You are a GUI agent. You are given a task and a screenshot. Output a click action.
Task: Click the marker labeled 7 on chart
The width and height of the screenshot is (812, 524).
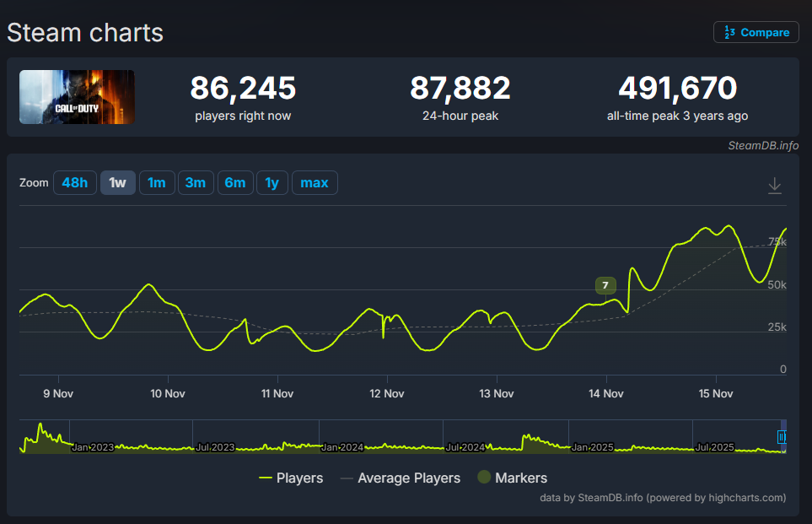605,285
